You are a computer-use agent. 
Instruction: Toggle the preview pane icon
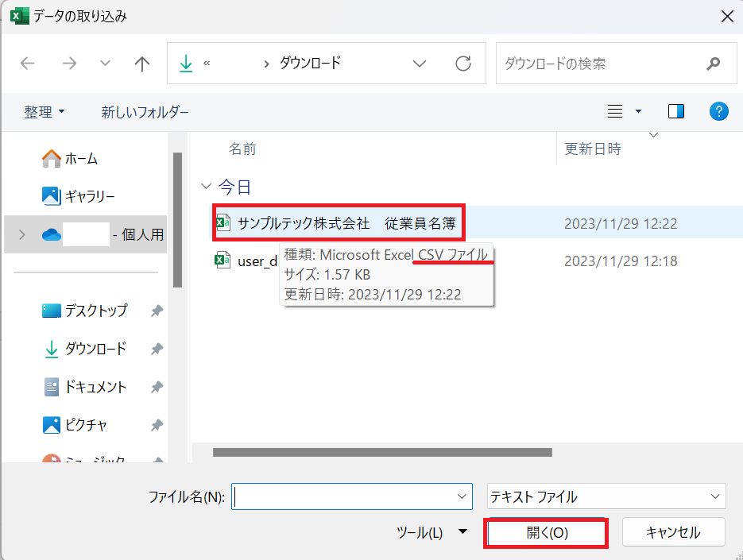(675, 111)
